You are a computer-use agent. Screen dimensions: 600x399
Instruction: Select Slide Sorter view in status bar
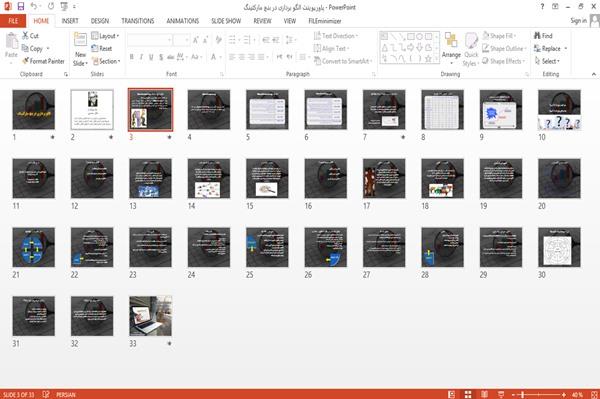point(468,394)
